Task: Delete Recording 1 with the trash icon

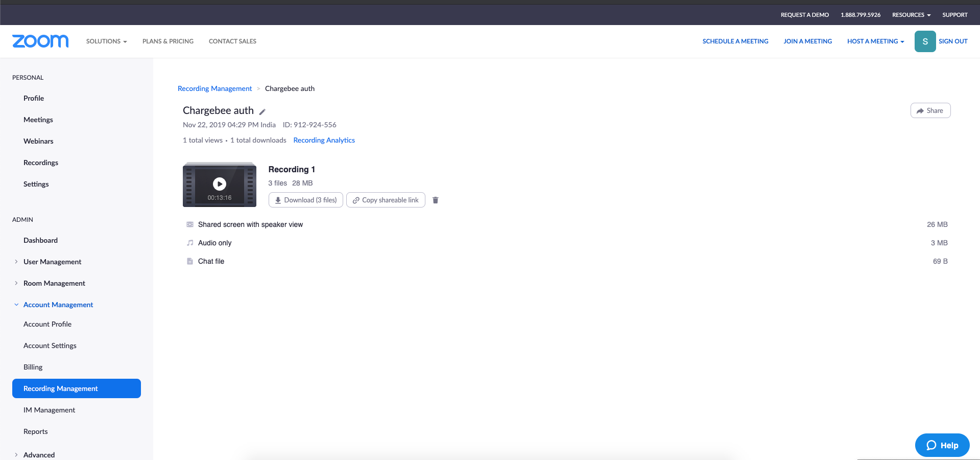Action: 436,200
